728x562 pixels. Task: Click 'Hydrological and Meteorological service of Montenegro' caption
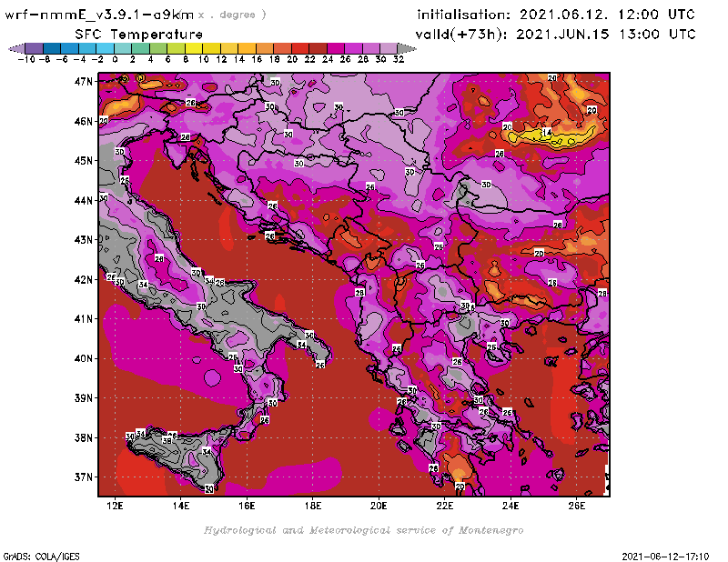click(363, 530)
